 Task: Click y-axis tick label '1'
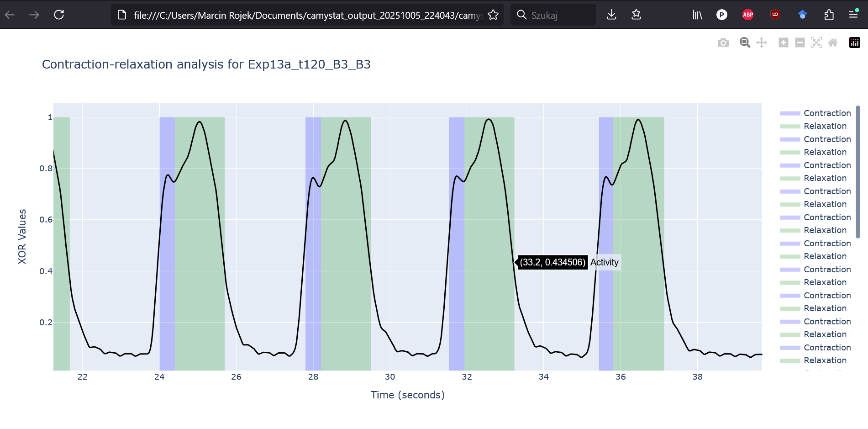[x=50, y=117]
